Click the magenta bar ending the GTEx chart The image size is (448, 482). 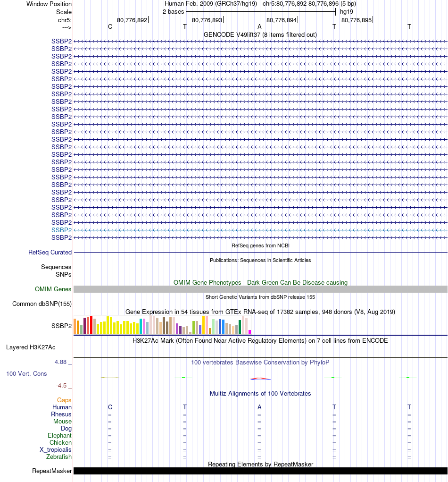coord(249,332)
